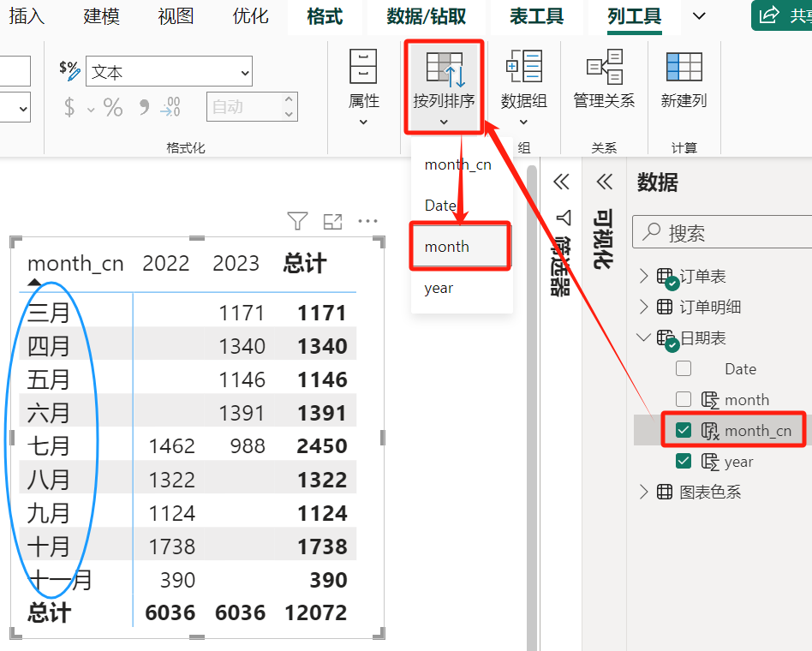
Task: Uncheck the year field checkbox
Action: 684,461
